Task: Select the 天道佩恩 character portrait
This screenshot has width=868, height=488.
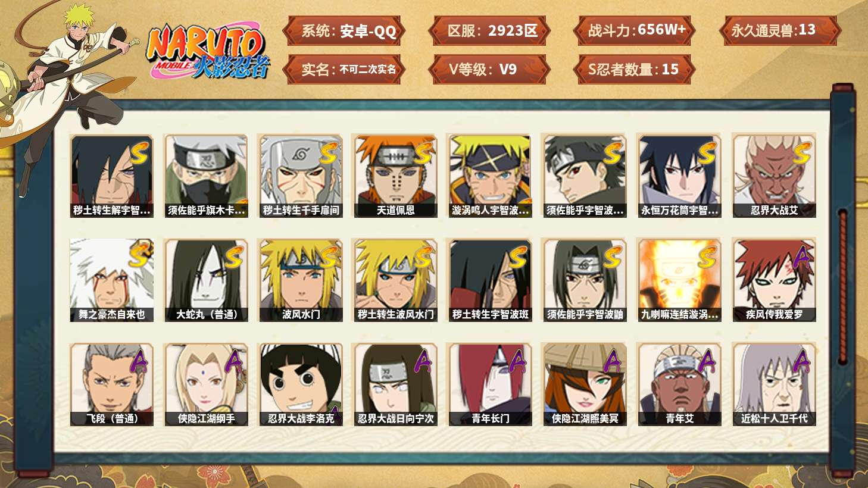Action: coord(395,176)
